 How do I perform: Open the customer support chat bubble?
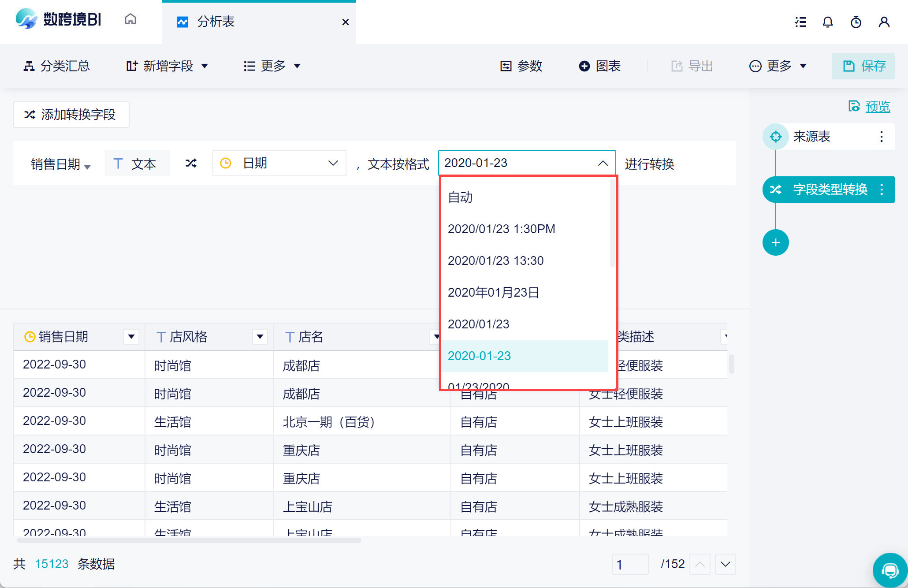889,571
